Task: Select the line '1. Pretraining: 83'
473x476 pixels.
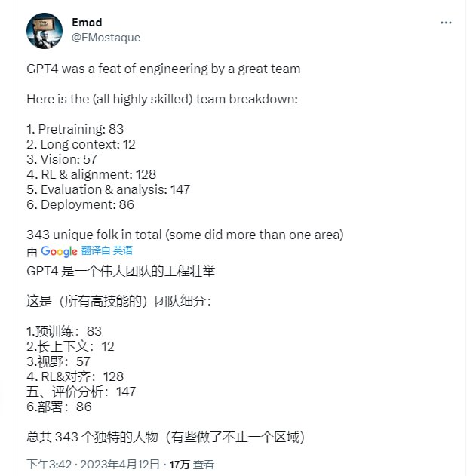Action: coord(75,129)
